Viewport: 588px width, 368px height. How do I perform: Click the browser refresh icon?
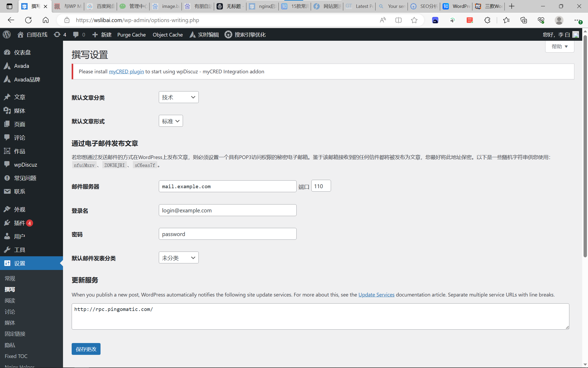click(28, 20)
